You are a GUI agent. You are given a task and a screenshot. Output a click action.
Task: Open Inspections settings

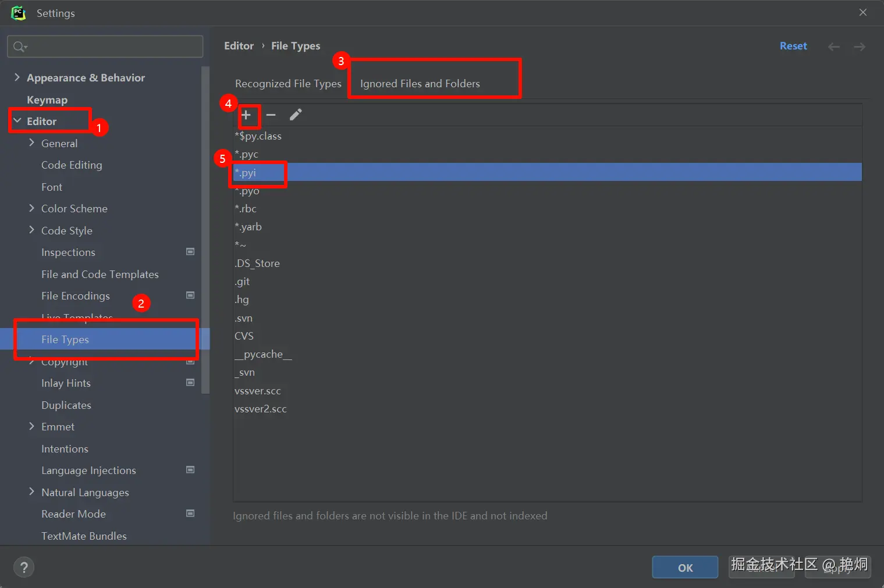[x=68, y=252]
